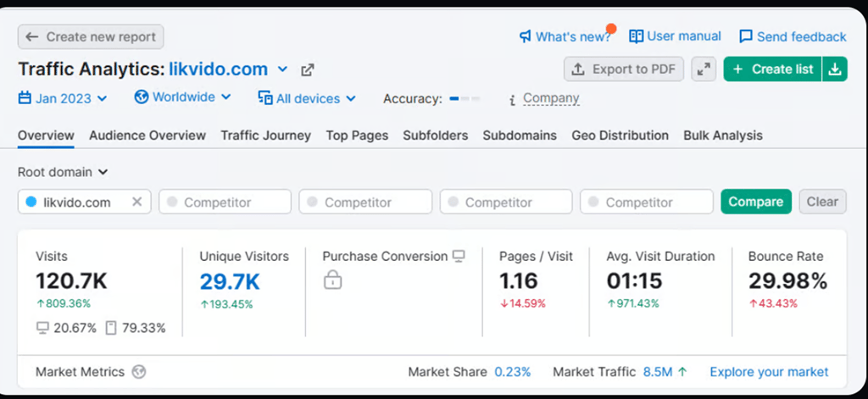
Task: Open the What's new? link
Action: point(565,37)
